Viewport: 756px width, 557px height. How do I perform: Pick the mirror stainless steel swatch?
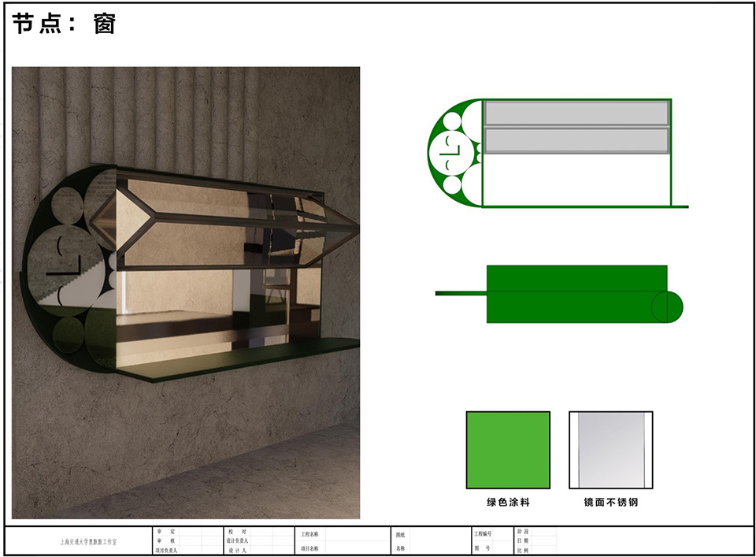(x=611, y=450)
